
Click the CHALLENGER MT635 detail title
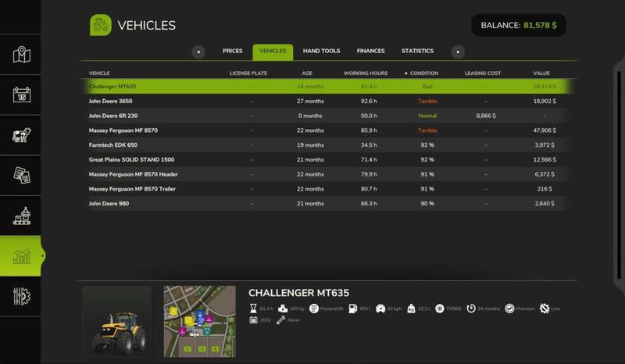pos(298,293)
